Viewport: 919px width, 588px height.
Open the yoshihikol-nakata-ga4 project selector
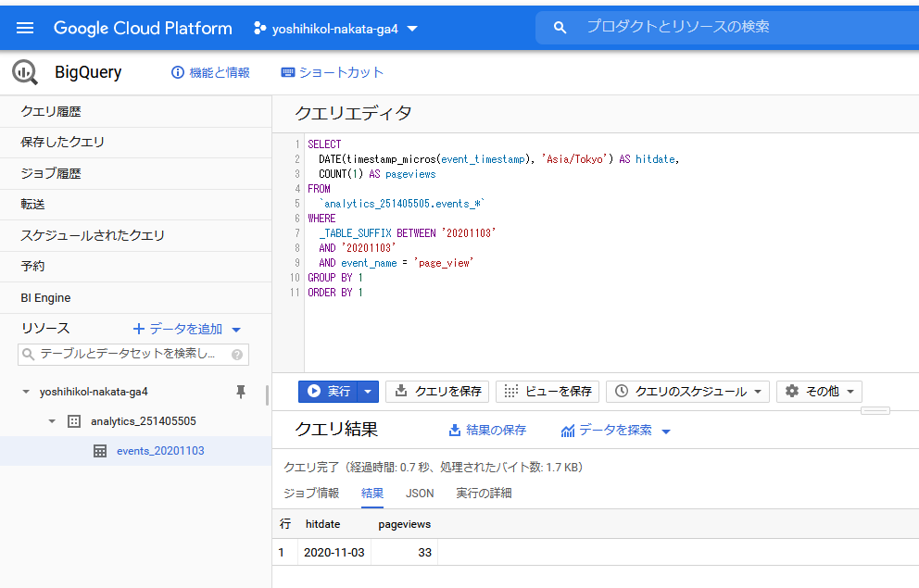336,29
